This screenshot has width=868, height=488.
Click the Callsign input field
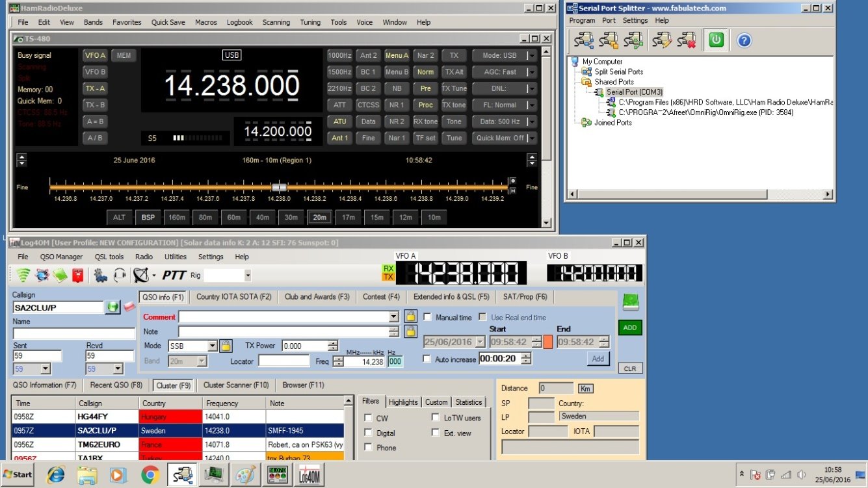click(58, 307)
